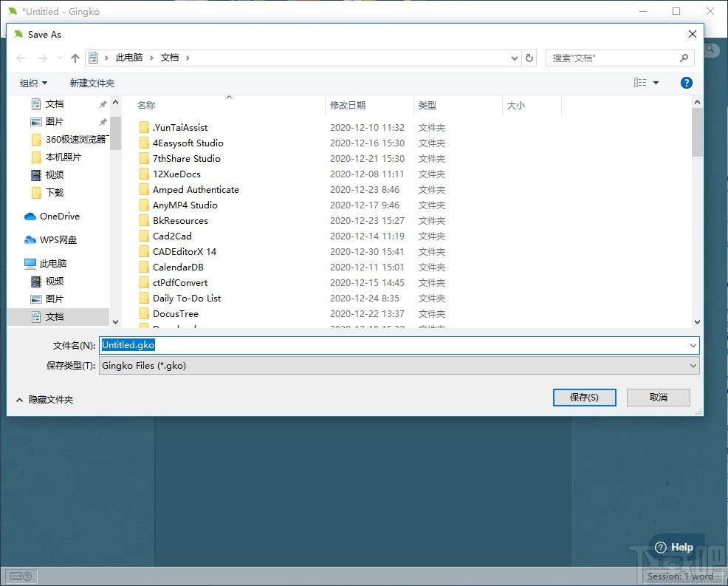The width and height of the screenshot is (728, 586).
Task: Sort by 大小 column header
Action: pyautogui.click(x=516, y=106)
